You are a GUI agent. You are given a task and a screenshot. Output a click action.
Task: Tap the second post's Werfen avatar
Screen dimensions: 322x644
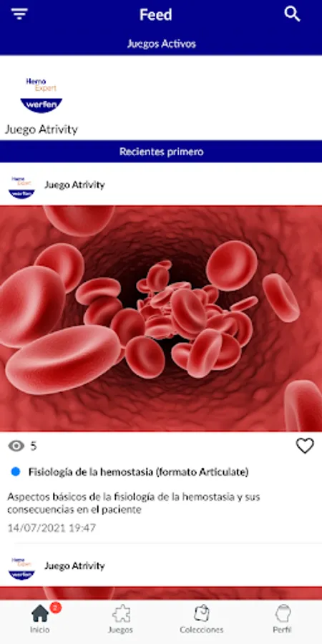[x=21, y=568]
